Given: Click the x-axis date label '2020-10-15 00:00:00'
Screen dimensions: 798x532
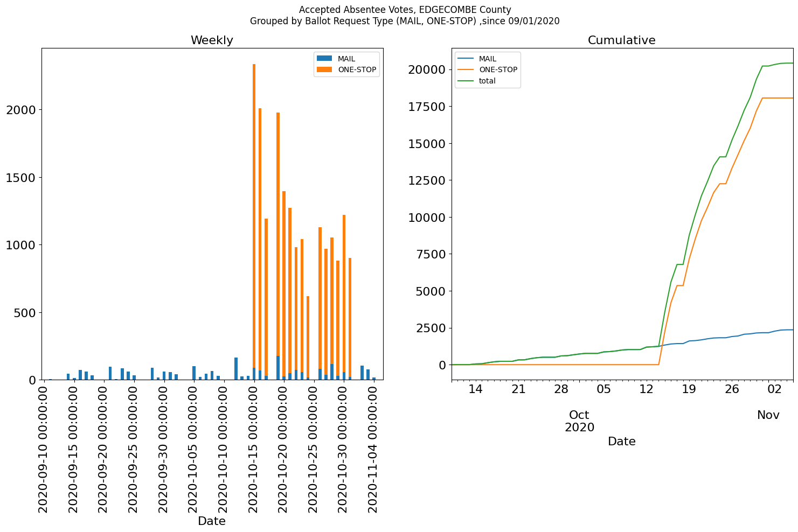Looking at the screenshot, I should 254,449.
